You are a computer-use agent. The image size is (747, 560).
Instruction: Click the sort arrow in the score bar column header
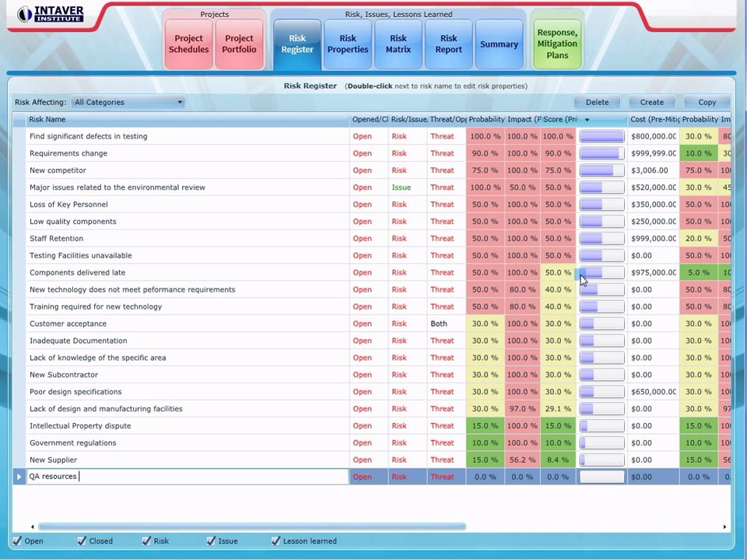[587, 120]
